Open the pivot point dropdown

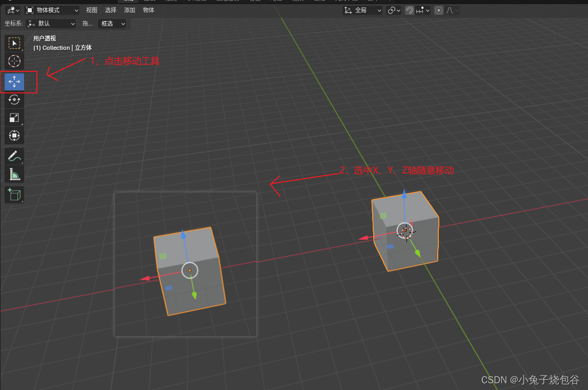point(394,10)
